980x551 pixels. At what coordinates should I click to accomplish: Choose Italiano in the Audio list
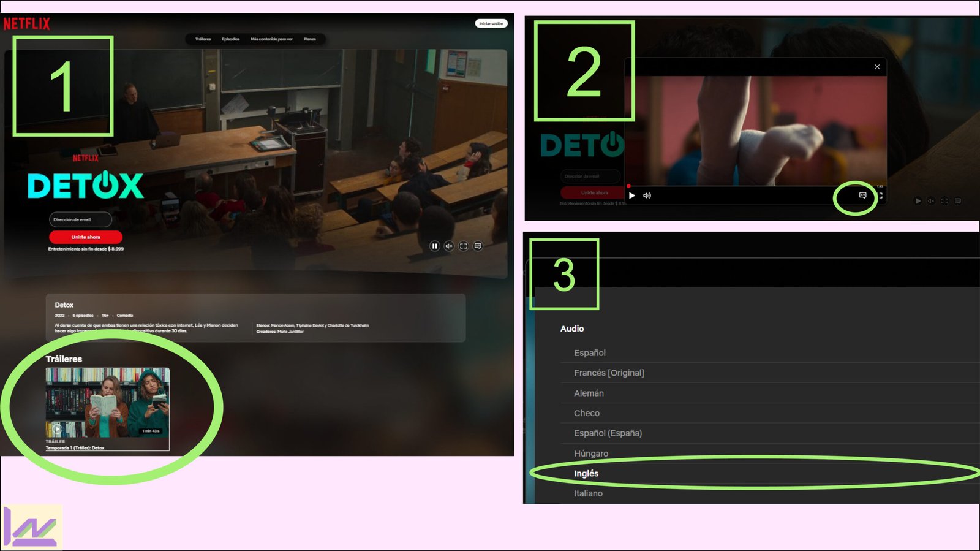[x=770, y=493]
